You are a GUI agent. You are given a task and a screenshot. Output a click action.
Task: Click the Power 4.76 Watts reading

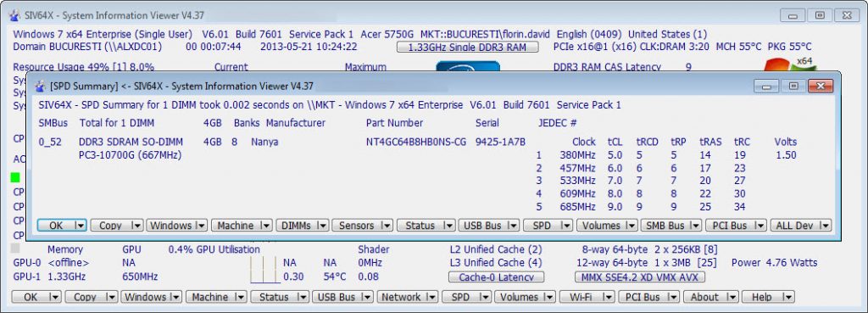click(775, 263)
